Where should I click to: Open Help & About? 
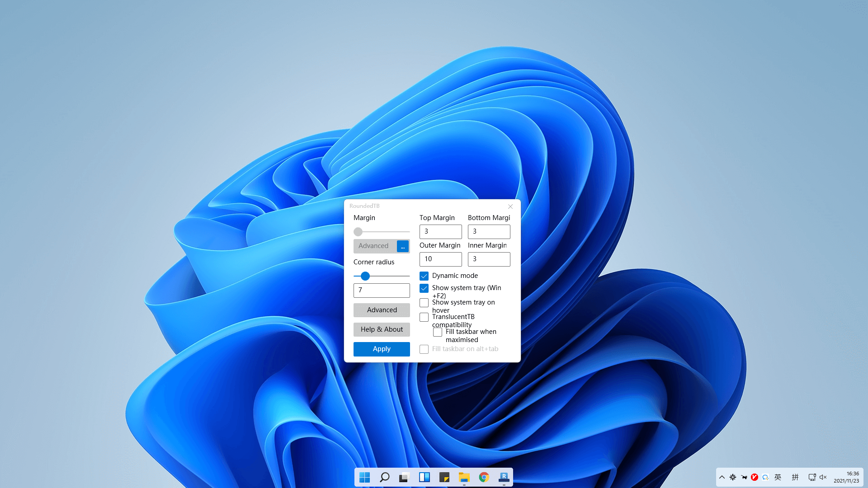point(382,329)
